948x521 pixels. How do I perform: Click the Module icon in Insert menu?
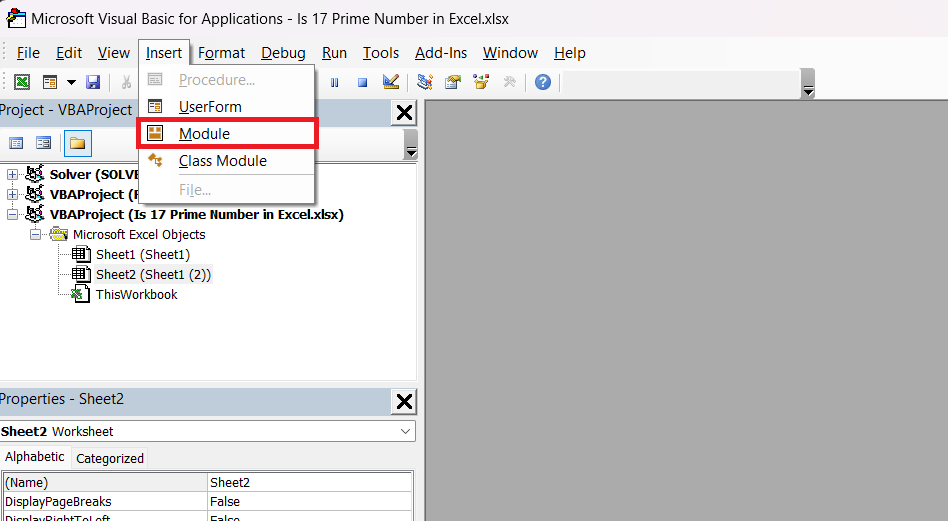click(x=155, y=133)
